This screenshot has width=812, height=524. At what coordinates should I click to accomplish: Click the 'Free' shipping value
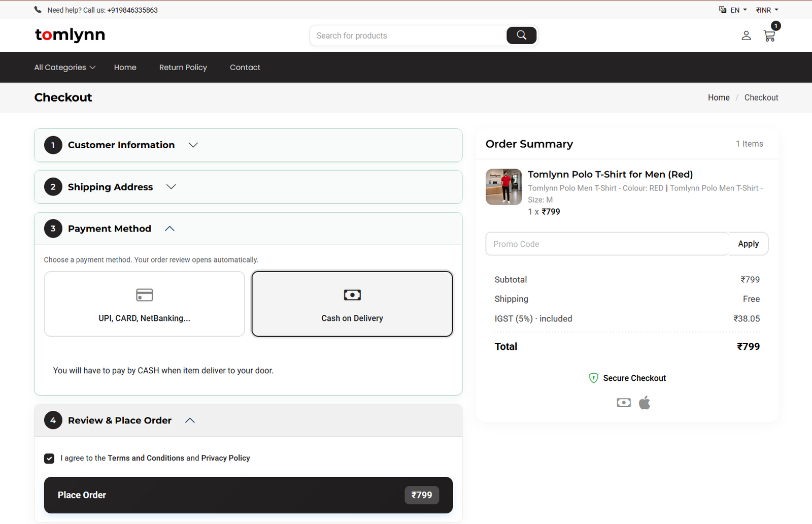pos(751,299)
